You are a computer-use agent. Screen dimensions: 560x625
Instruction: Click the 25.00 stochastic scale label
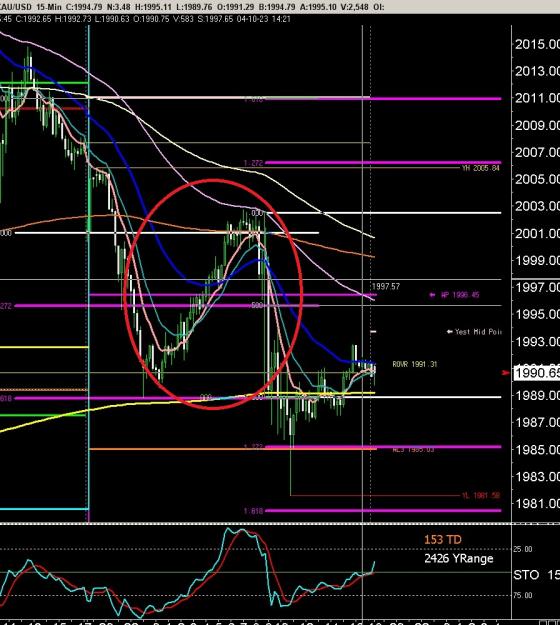(x=523, y=549)
